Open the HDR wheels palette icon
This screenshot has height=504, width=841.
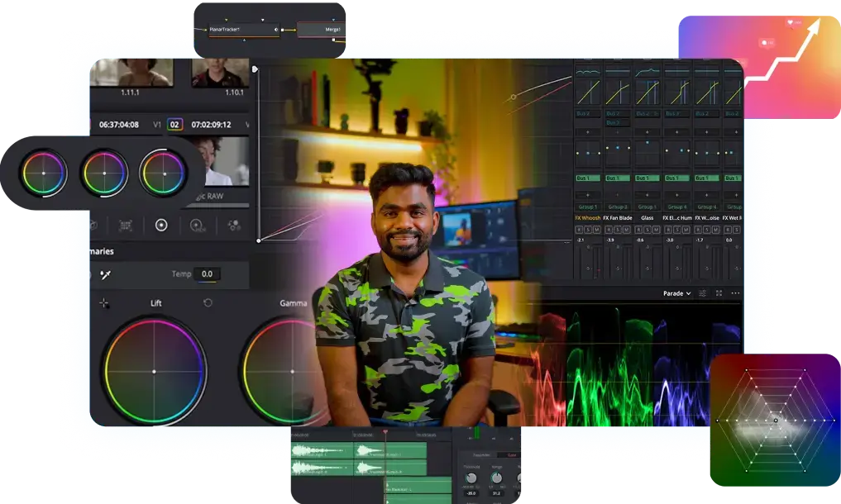(197, 225)
